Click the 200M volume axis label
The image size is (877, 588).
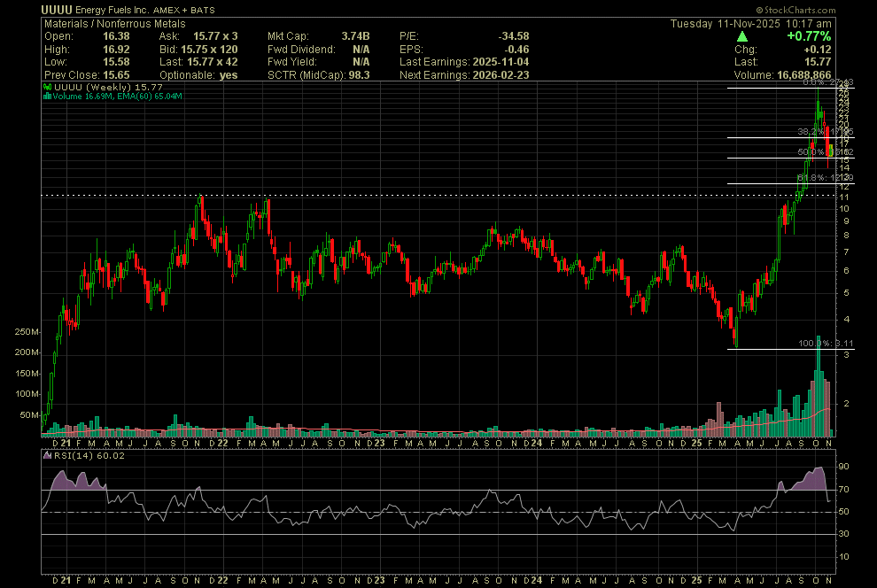point(27,352)
